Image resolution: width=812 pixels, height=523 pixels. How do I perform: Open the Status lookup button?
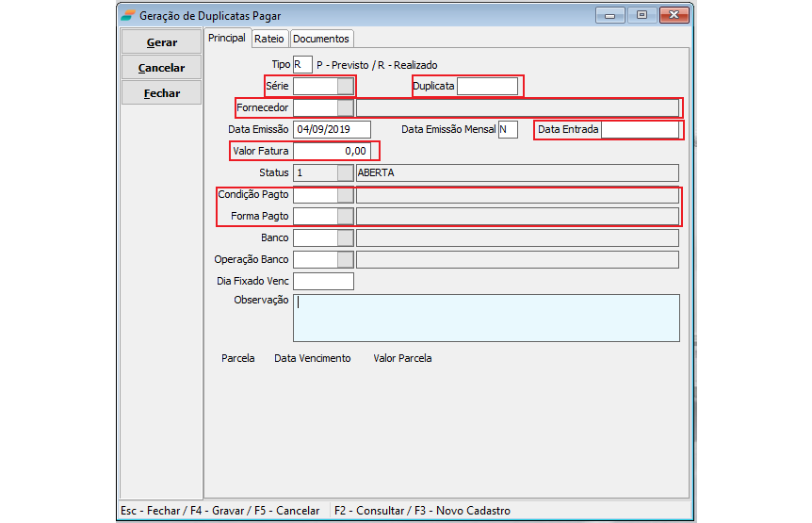pos(346,173)
